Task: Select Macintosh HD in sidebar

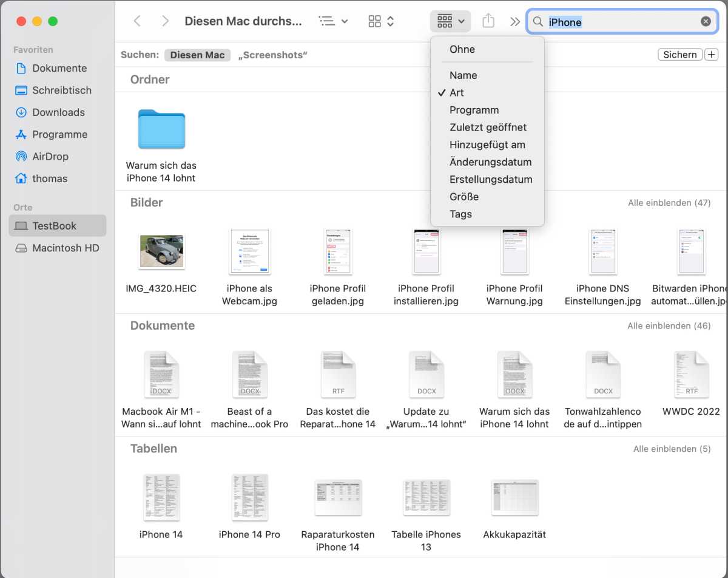Action: 65,248
